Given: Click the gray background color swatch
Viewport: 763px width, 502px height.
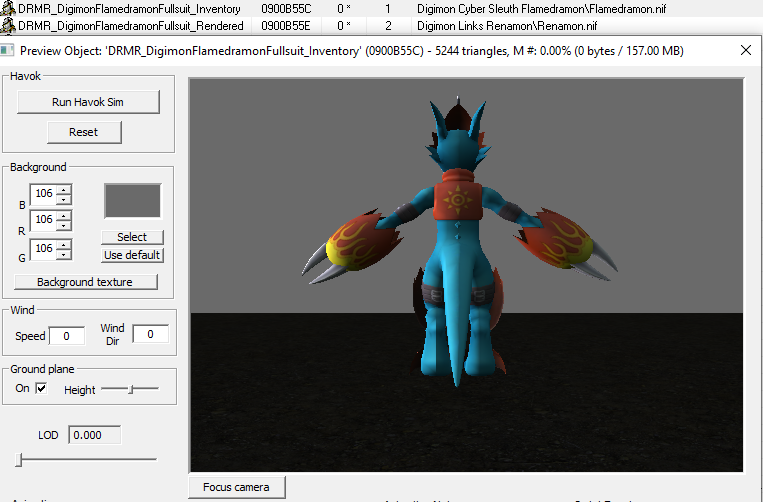Looking at the screenshot, I should click(x=132, y=201).
